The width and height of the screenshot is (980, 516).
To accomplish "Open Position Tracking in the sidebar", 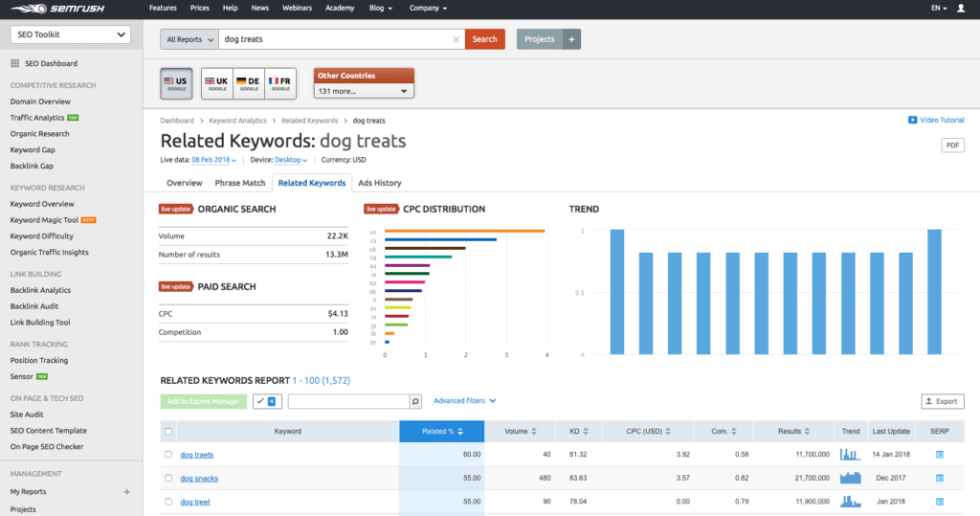I will point(39,360).
